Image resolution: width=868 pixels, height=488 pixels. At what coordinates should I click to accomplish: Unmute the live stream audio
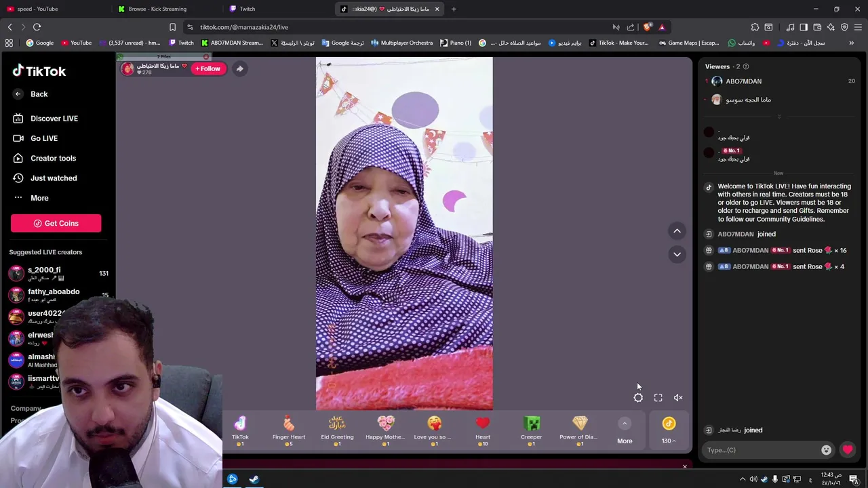pos(678,398)
